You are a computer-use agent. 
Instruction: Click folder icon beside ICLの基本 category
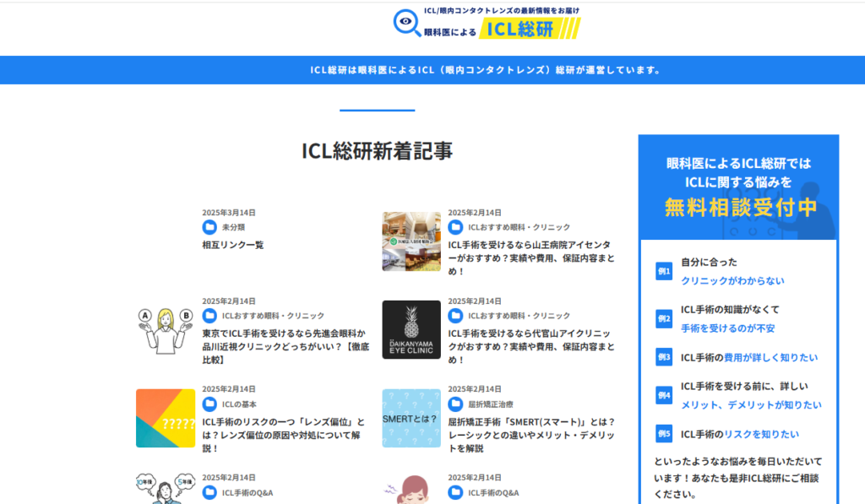[209, 404]
